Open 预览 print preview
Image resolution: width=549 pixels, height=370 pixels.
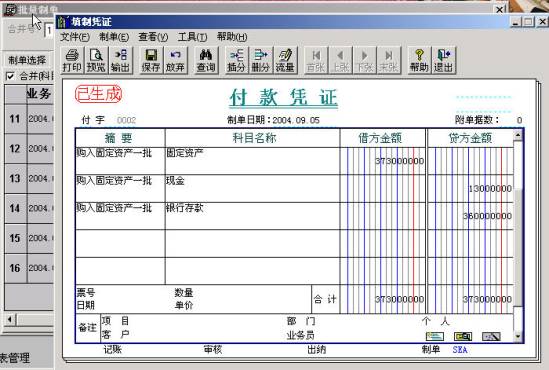coord(96,61)
